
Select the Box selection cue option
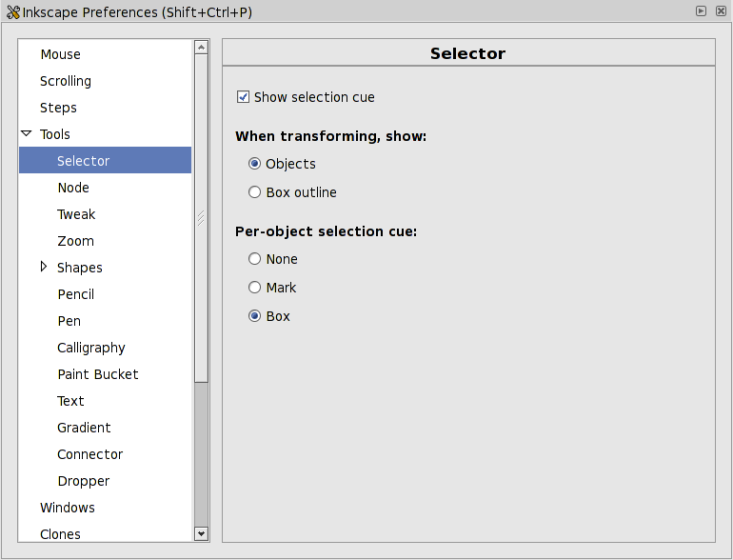(x=254, y=316)
